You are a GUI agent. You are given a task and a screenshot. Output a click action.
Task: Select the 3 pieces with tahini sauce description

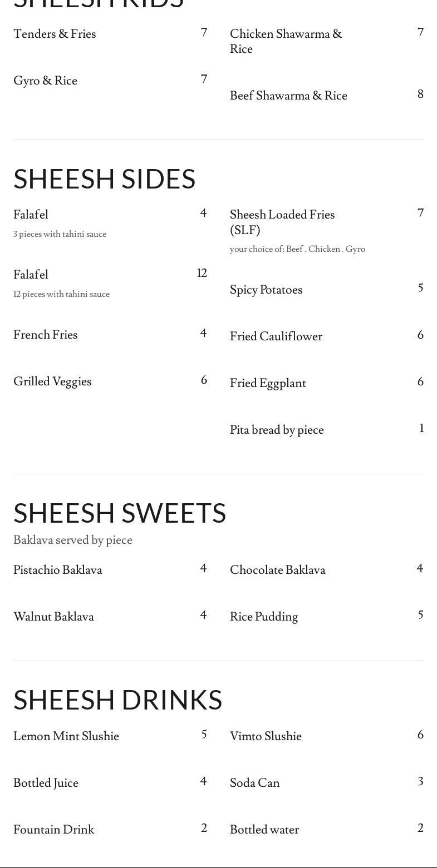60,234
